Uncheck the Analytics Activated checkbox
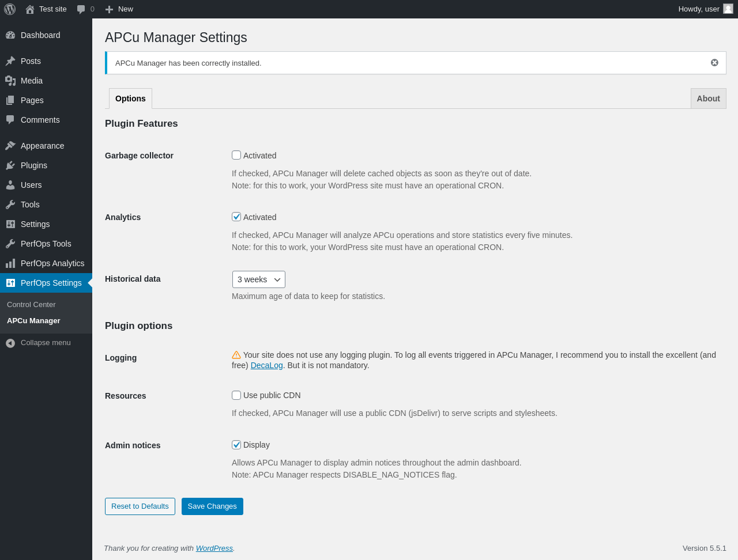This screenshot has height=560, width=738. point(236,217)
